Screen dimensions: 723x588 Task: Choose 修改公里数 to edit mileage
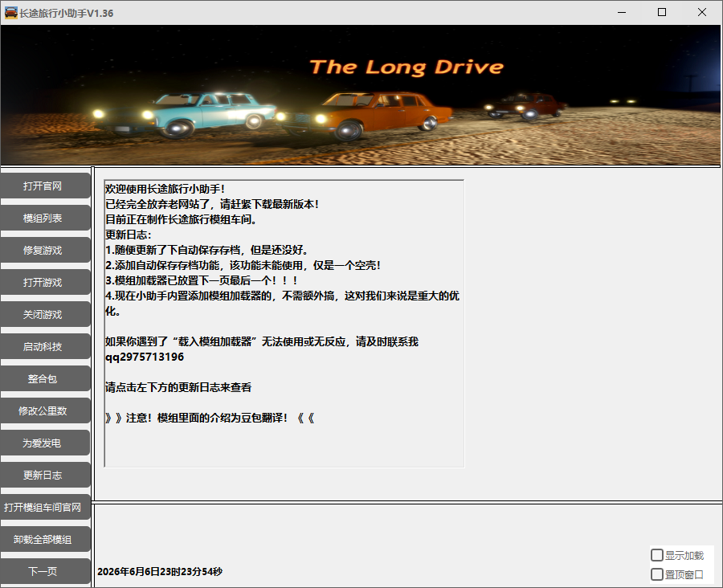pyautogui.click(x=45, y=411)
